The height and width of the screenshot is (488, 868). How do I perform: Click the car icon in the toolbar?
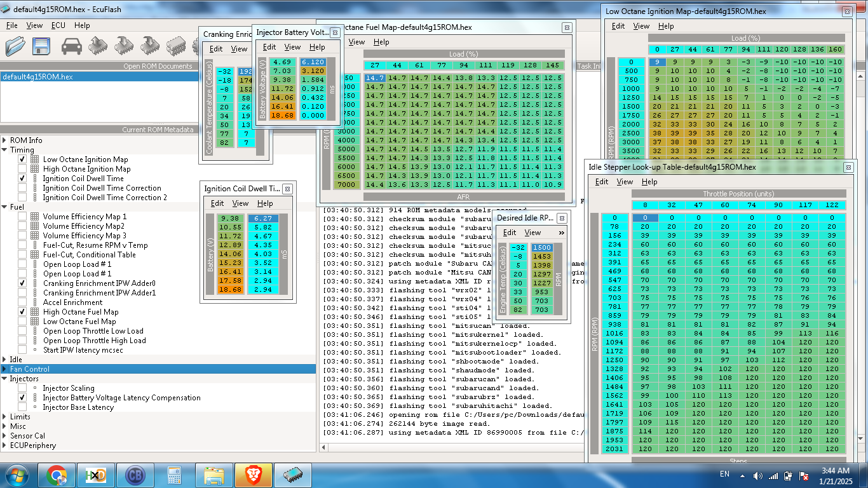pos(72,46)
